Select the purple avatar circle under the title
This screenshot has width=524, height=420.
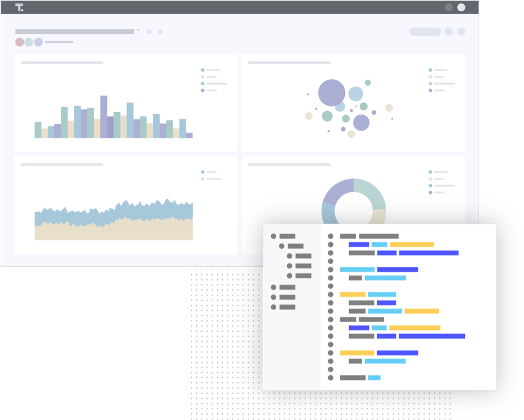click(38, 42)
